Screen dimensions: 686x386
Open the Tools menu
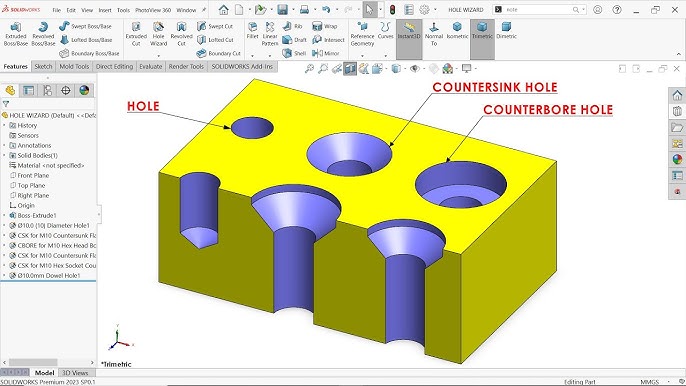123,10
